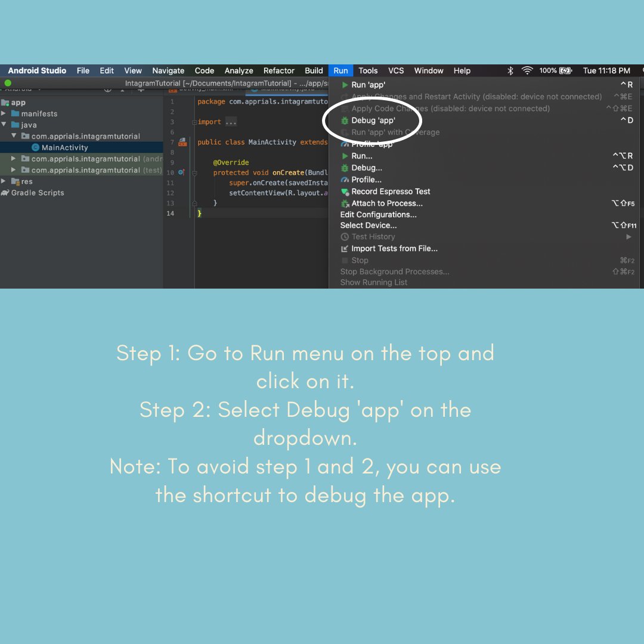The width and height of the screenshot is (644, 644).
Task: Click the folded '...' after import
Action: tap(231, 122)
